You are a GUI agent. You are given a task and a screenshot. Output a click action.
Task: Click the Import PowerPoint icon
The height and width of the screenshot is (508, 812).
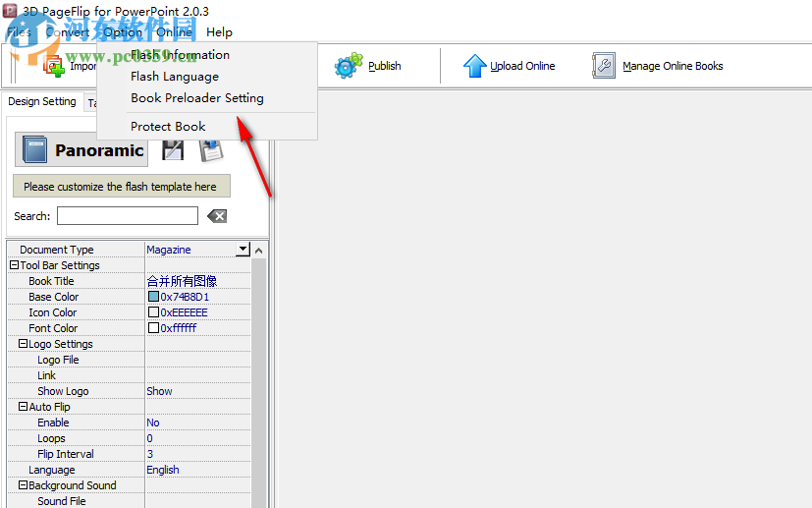point(54,67)
